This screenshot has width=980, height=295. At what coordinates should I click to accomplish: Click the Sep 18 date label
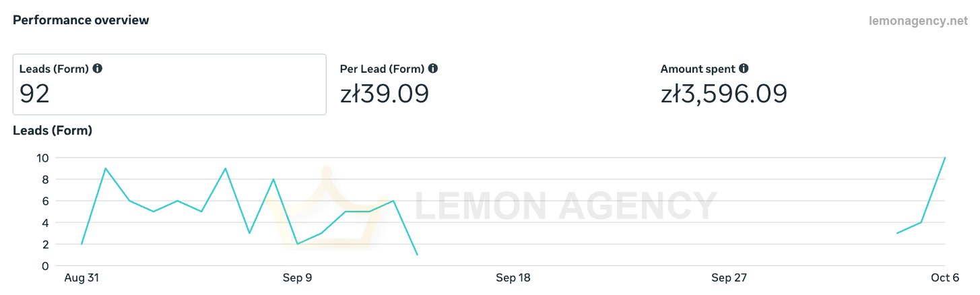pyautogui.click(x=513, y=278)
